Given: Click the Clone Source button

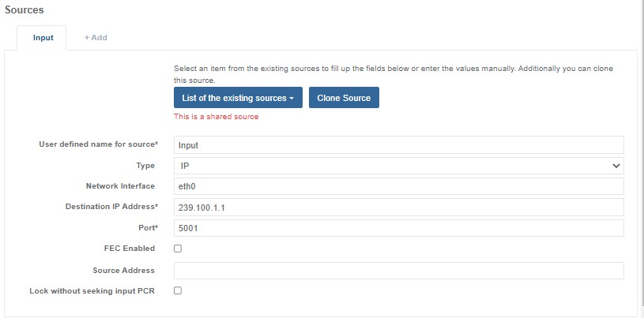Looking at the screenshot, I should (345, 98).
